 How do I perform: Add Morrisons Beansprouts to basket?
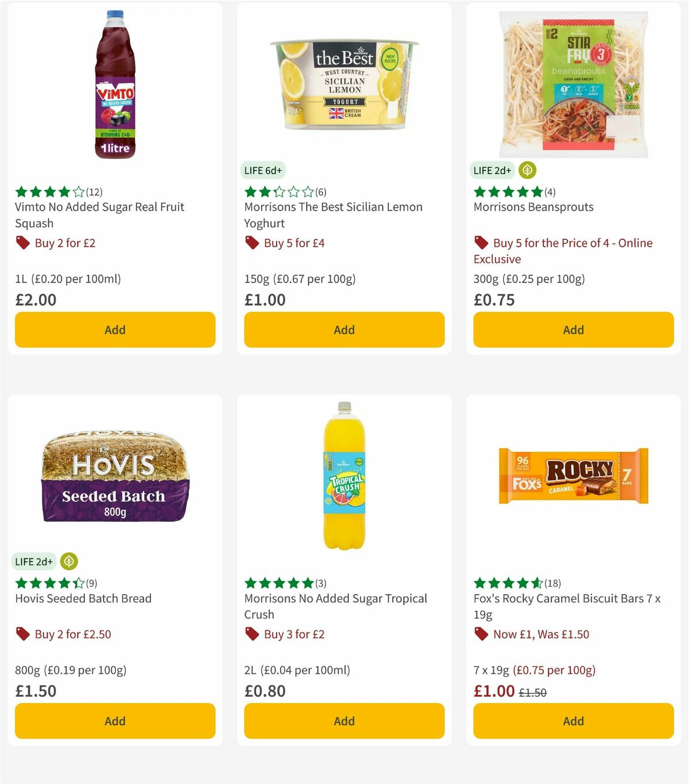pos(572,330)
